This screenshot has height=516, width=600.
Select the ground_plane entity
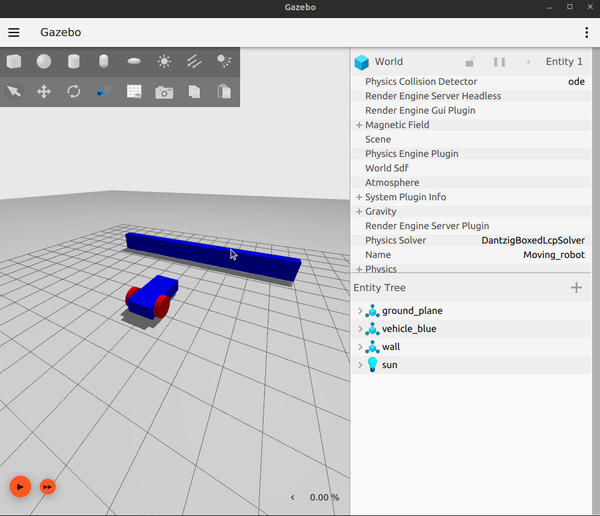pyautogui.click(x=471, y=311)
